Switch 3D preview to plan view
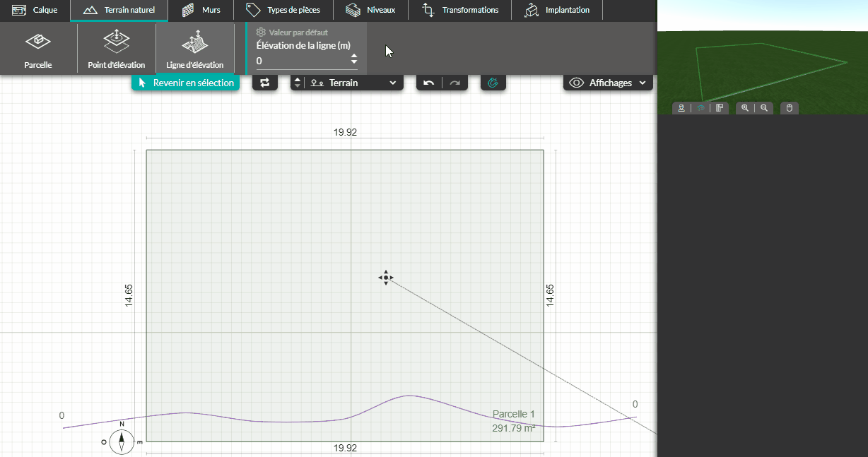This screenshot has width=868, height=457. (x=719, y=108)
